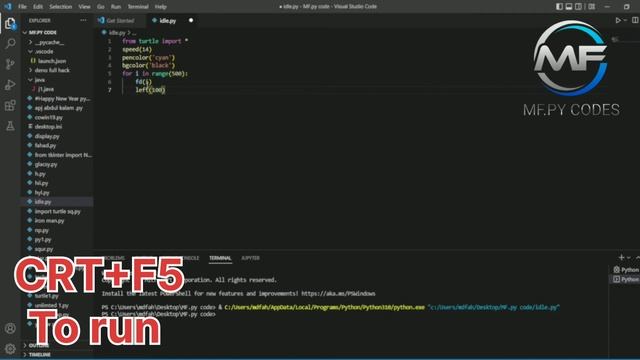This screenshot has height=360, width=640.
Task: Open apj abdul kalam .py file
Action: point(58,108)
